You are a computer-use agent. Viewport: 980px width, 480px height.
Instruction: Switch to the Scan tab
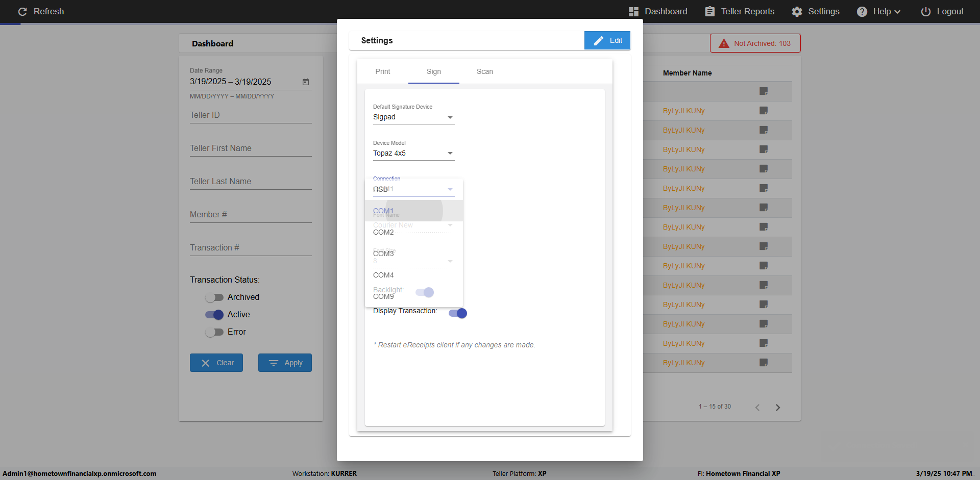click(485, 71)
